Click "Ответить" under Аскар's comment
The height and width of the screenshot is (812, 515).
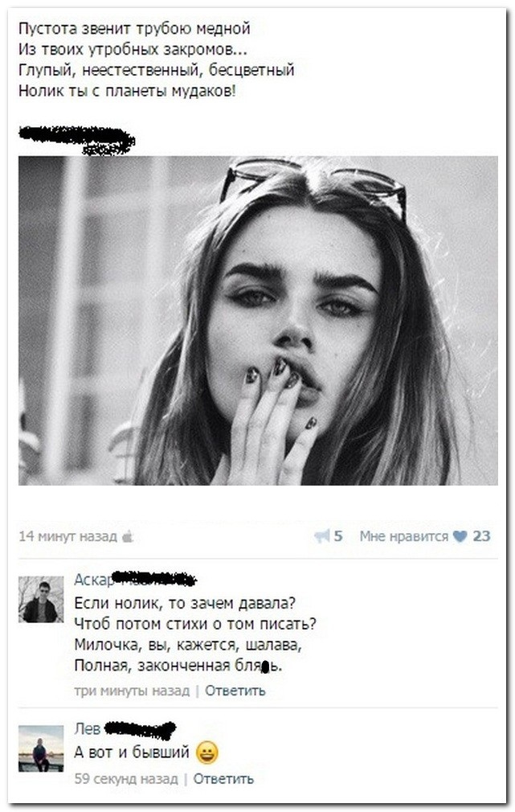pos(235,691)
